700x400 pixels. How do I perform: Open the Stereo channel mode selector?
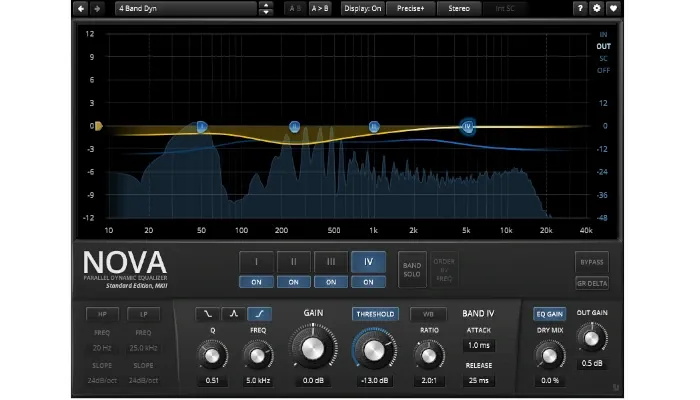pos(459,8)
